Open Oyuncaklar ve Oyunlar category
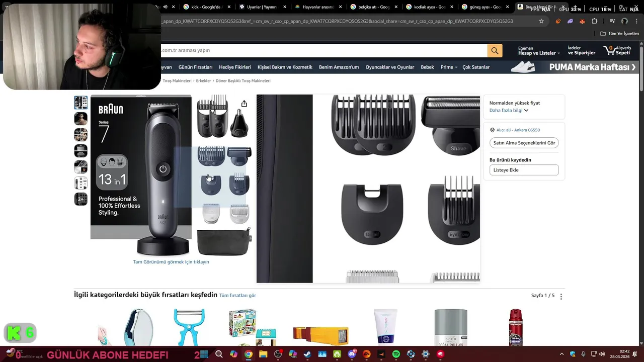 390,67
